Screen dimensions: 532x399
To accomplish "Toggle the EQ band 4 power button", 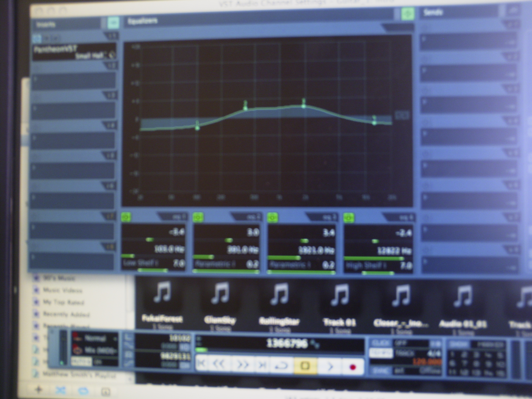I will 349,218.
